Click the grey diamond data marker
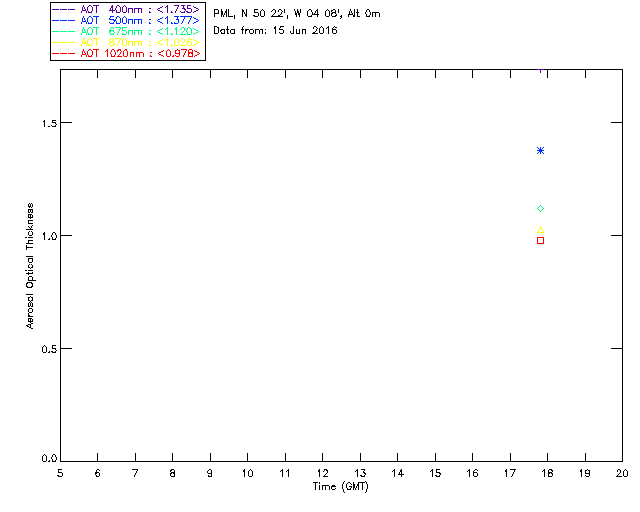The image size is (640, 512). pyautogui.click(x=540, y=208)
